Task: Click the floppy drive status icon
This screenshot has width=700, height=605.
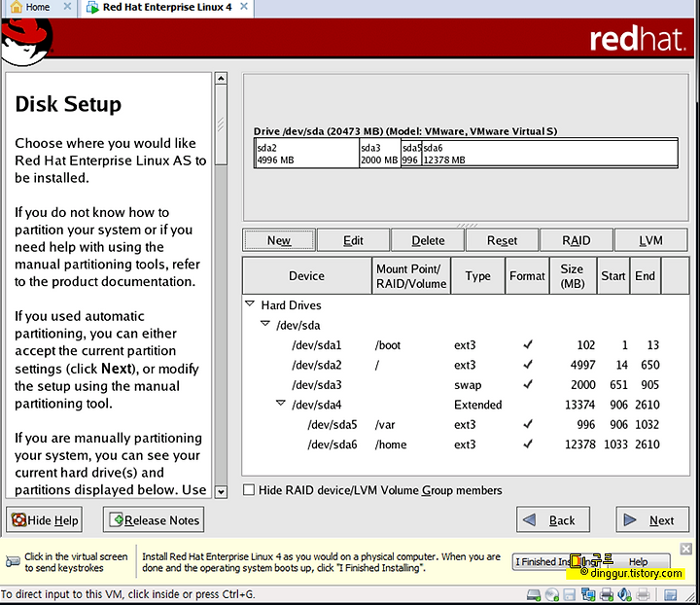Action: click(x=569, y=594)
